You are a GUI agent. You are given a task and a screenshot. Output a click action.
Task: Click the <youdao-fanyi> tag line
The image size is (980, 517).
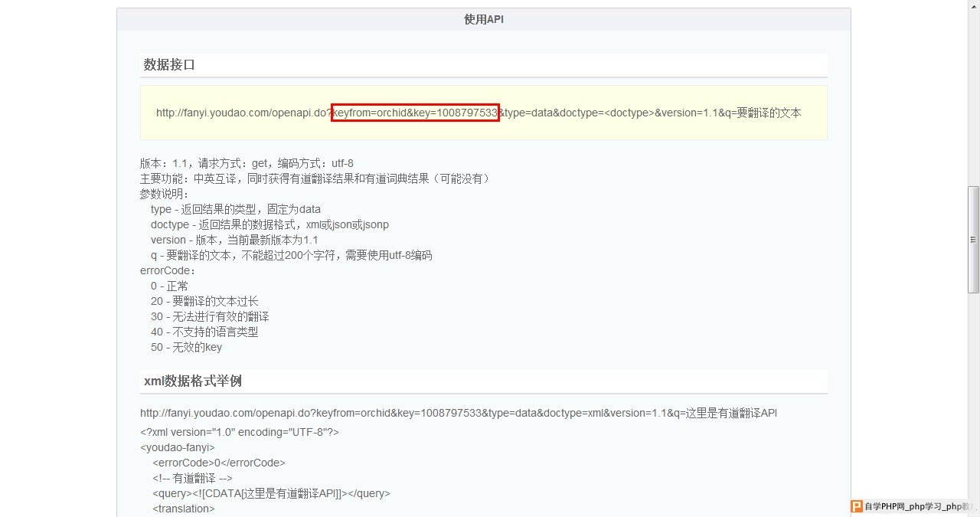point(178,447)
